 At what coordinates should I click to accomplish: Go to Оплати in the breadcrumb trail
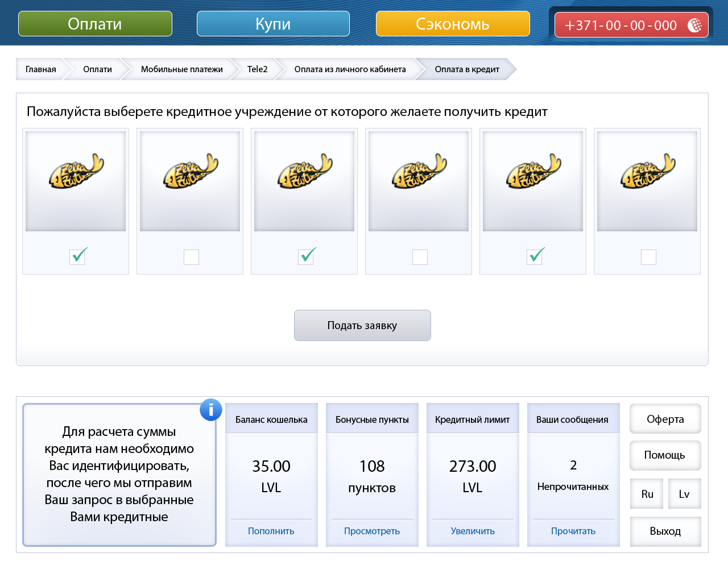(x=97, y=69)
